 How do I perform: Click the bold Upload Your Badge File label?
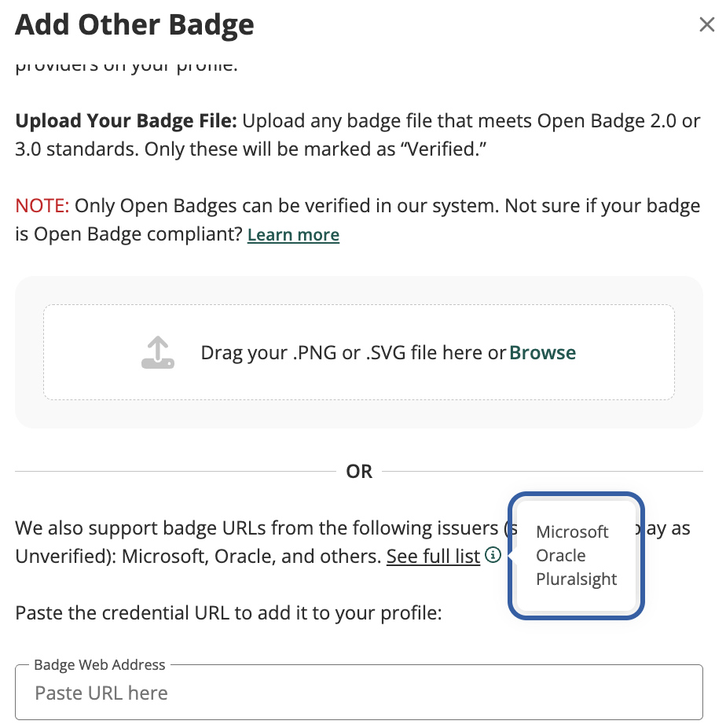[x=126, y=121]
